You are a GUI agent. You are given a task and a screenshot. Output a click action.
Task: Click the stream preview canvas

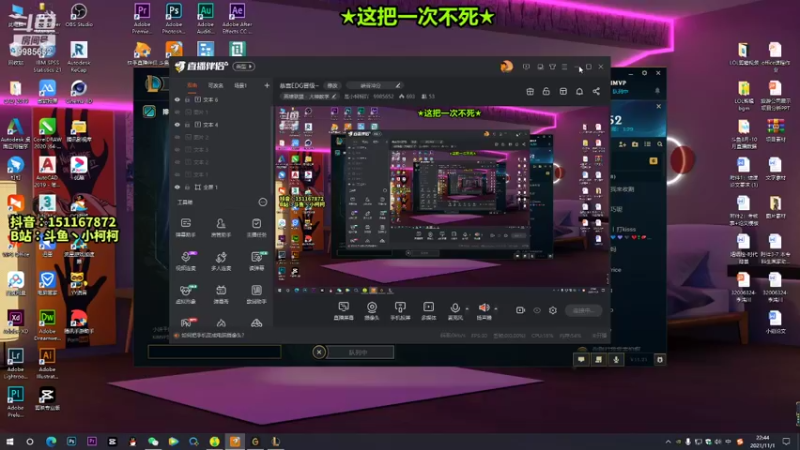[442, 199]
